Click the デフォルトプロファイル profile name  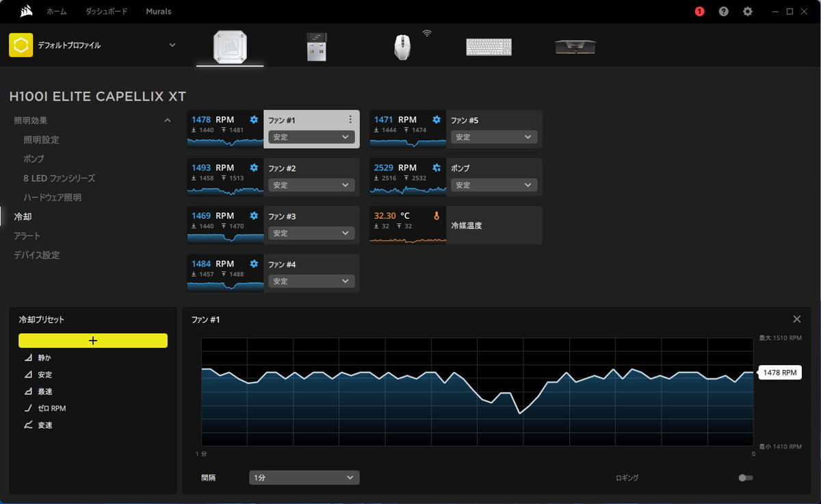pos(69,45)
